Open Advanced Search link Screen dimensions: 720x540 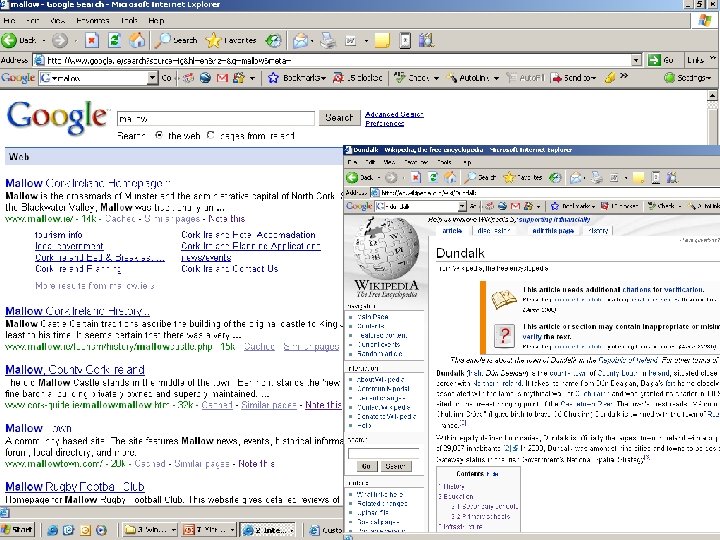point(394,114)
